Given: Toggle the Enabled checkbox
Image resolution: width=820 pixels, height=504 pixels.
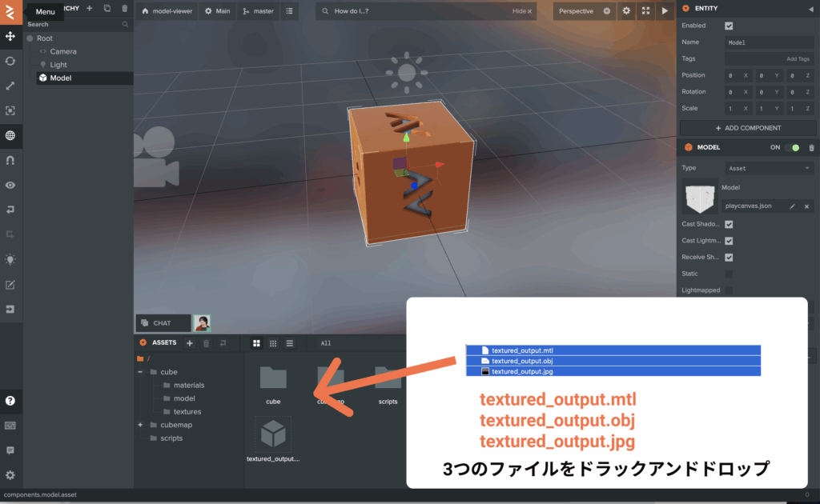Looking at the screenshot, I should (729, 26).
